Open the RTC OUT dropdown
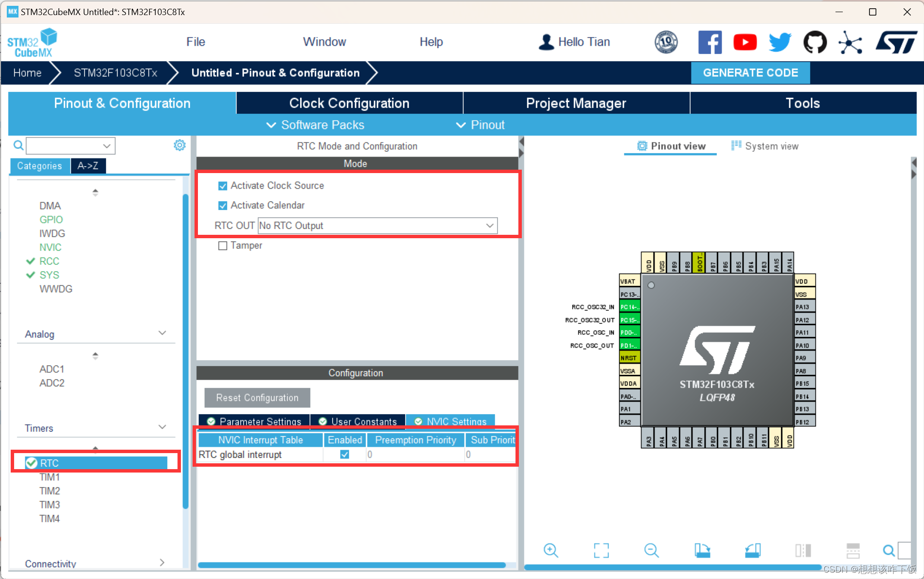Image resolution: width=924 pixels, height=579 pixels. click(489, 226)
